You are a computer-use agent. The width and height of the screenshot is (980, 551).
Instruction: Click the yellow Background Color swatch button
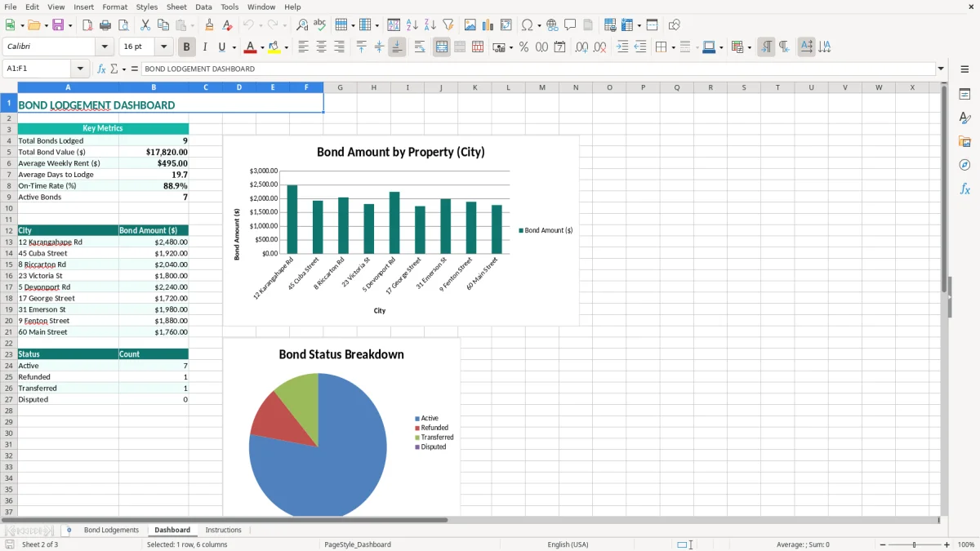coord(274,47)
